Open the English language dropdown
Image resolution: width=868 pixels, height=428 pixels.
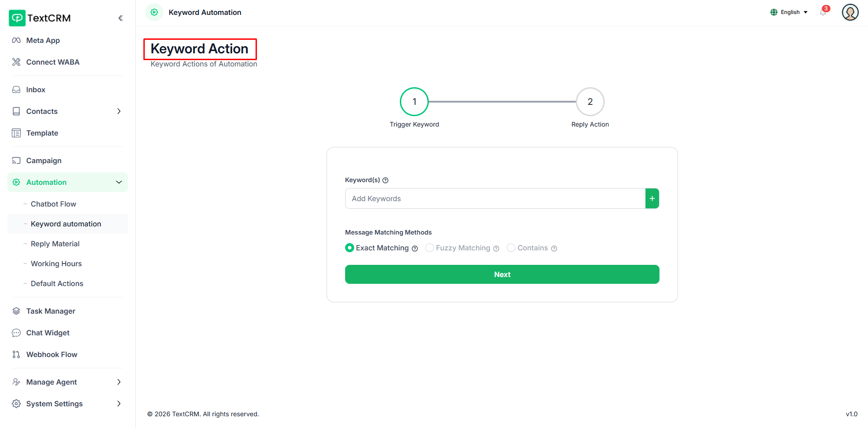(x=789, y=12)
